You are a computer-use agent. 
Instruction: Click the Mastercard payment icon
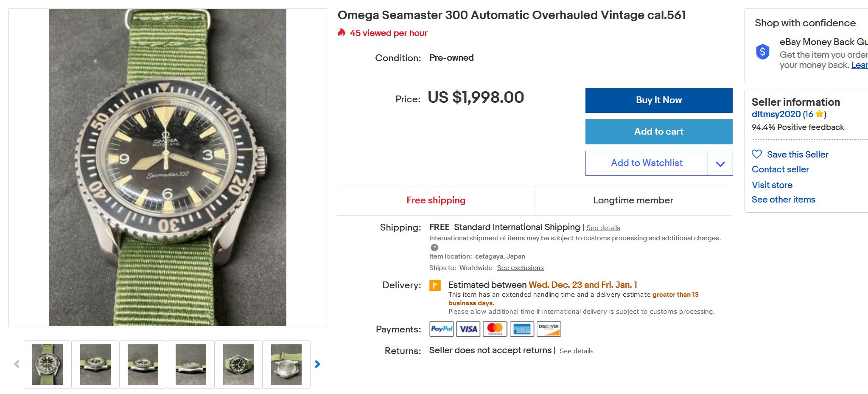pyautogui.click(x=495, y=329)
